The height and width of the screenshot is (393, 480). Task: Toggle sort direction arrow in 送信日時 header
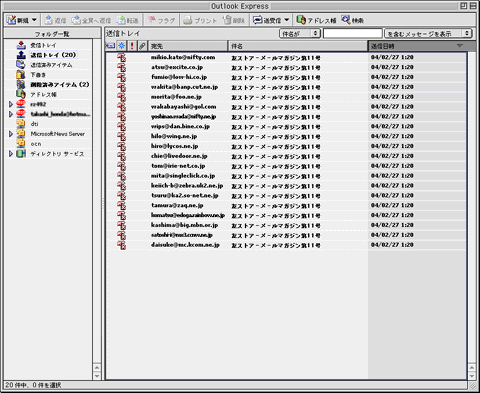point(460,46)
